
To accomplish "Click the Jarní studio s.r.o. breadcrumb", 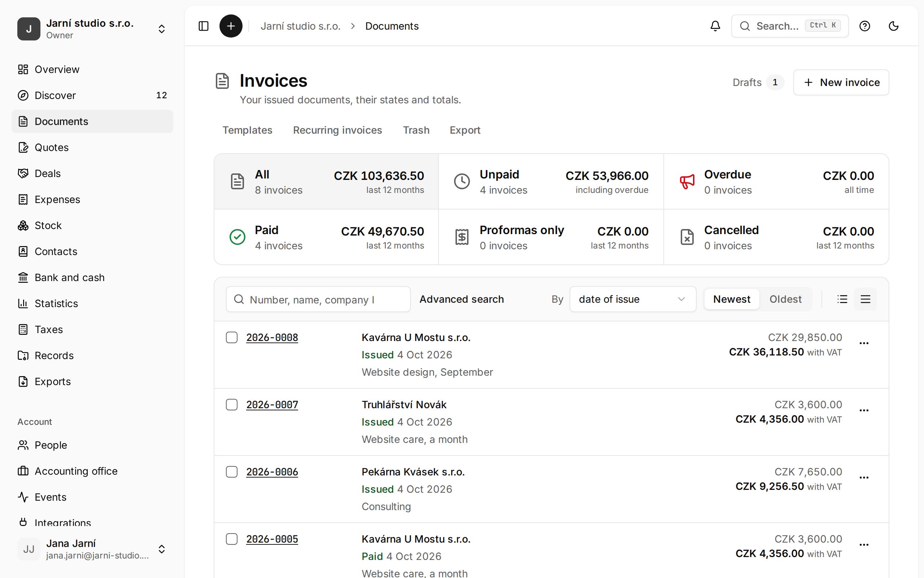I will pyautogui.click(x=301, y=26).
